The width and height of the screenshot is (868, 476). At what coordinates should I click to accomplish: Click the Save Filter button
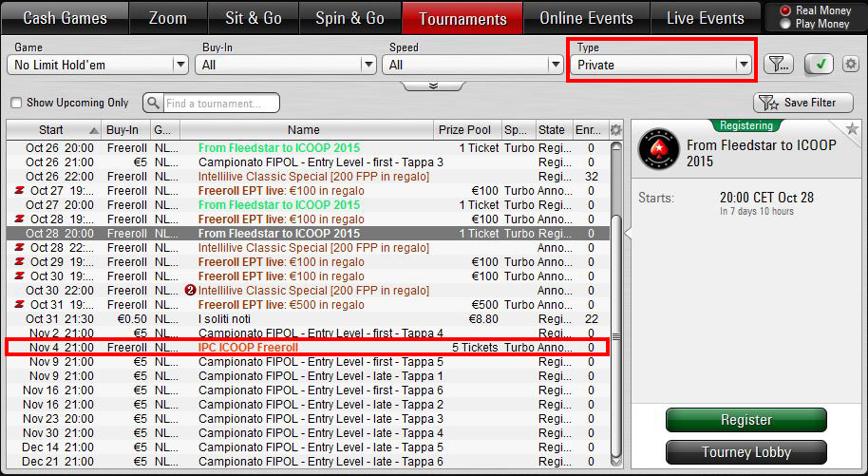click(x=803, y=103)
